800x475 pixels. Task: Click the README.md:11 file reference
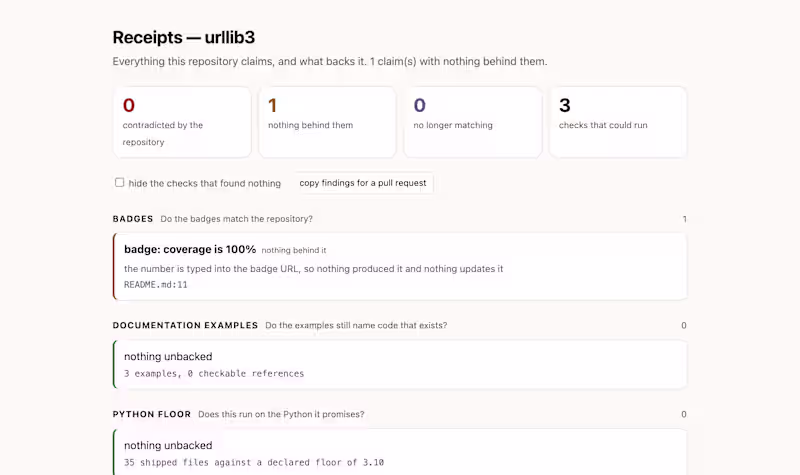pyautogui.click(x=156, y=285)
